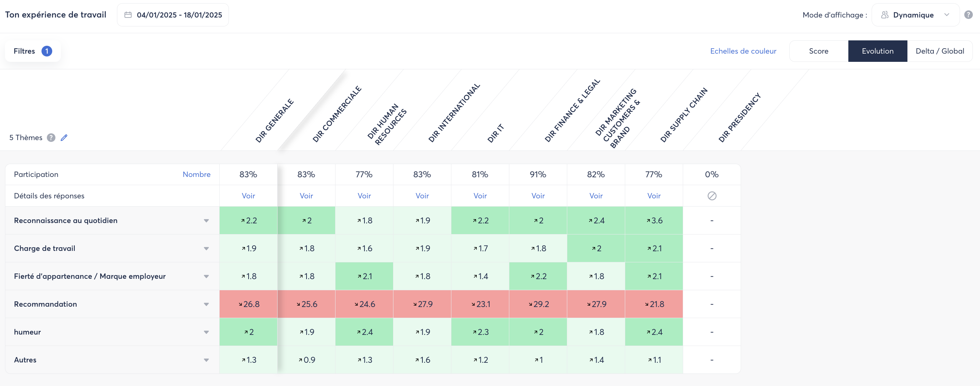Click the calendar icon in date range field
Viewport: 980px width, 386px height.
(128, 15)
